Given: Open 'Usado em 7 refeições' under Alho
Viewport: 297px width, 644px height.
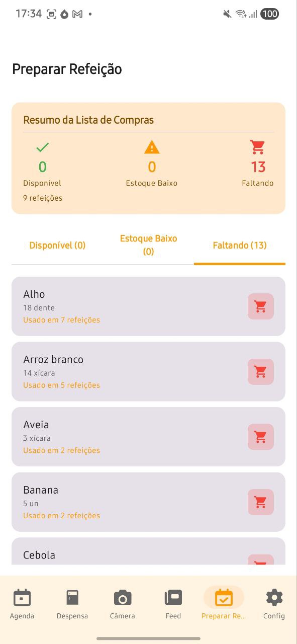Looking at the screenshot, I should pyautogui.click(x=61, y=319).
